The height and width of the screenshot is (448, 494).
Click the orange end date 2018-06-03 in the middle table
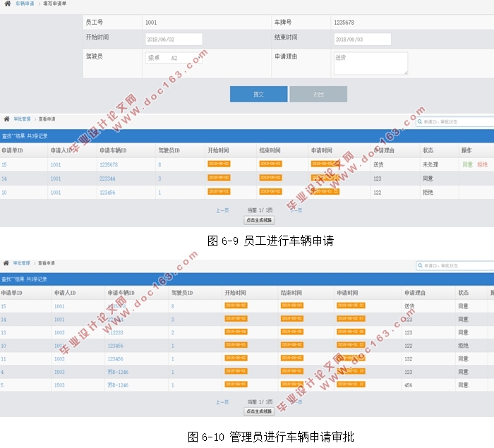[270, 164]
